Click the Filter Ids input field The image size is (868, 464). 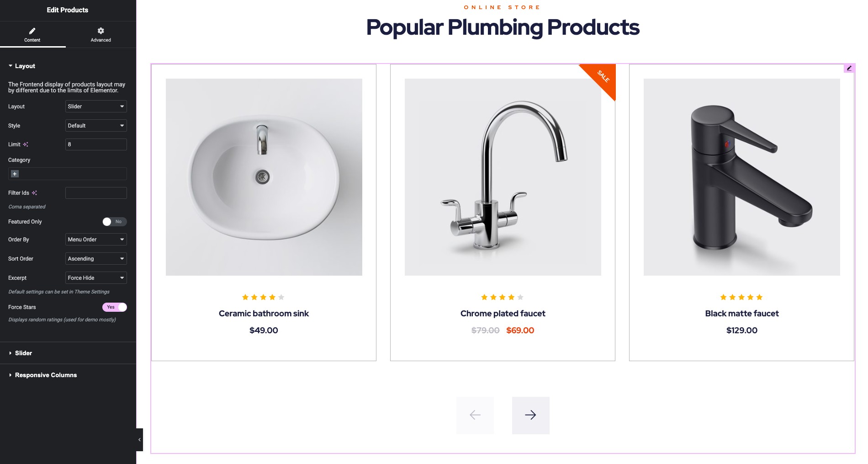(x=96, y=193)
